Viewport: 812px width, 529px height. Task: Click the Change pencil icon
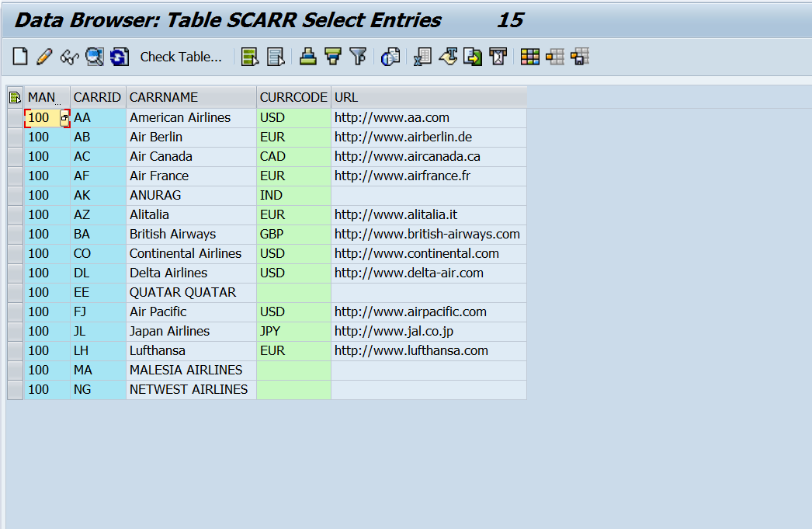[44, 56]
